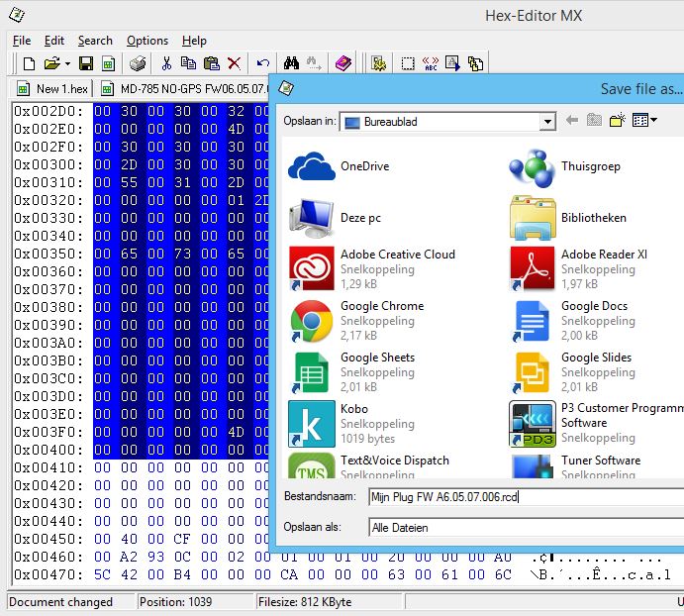Screen dimensions: 684x616
Task: Open Find with the binoculars icon
Action: [291, 63]
